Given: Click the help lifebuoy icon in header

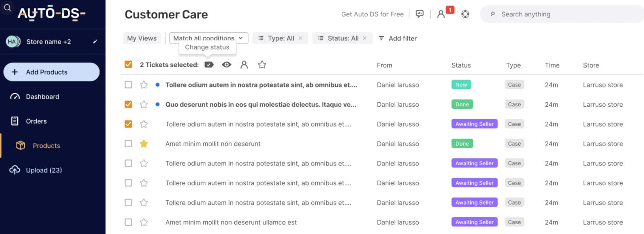Looking at the screenshot, I should [465, 14].
